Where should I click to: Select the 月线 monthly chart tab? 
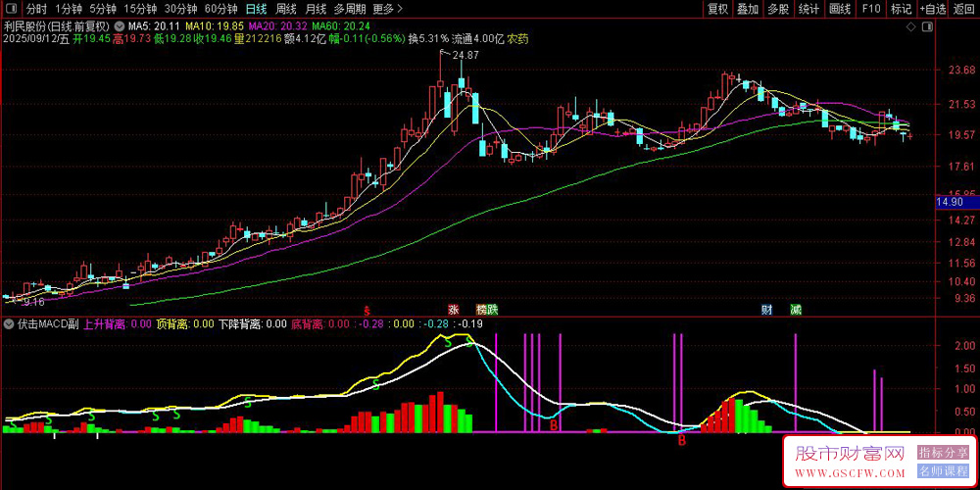pos(316,9)
